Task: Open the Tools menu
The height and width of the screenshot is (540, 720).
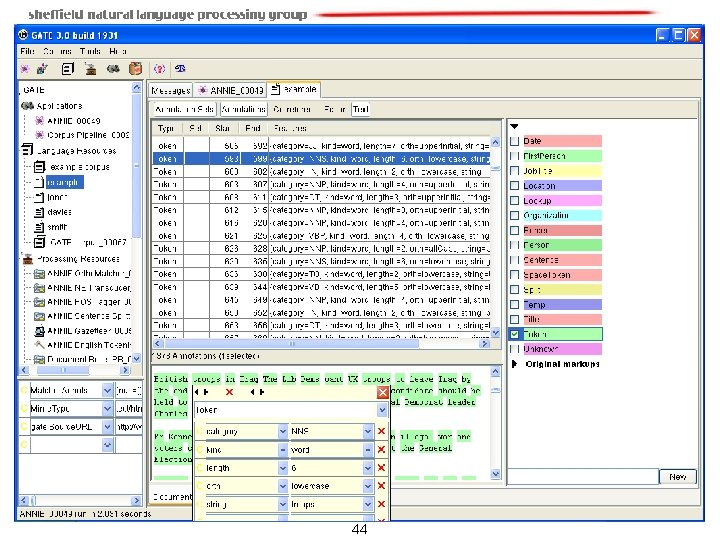Action: tap(90, 51)
